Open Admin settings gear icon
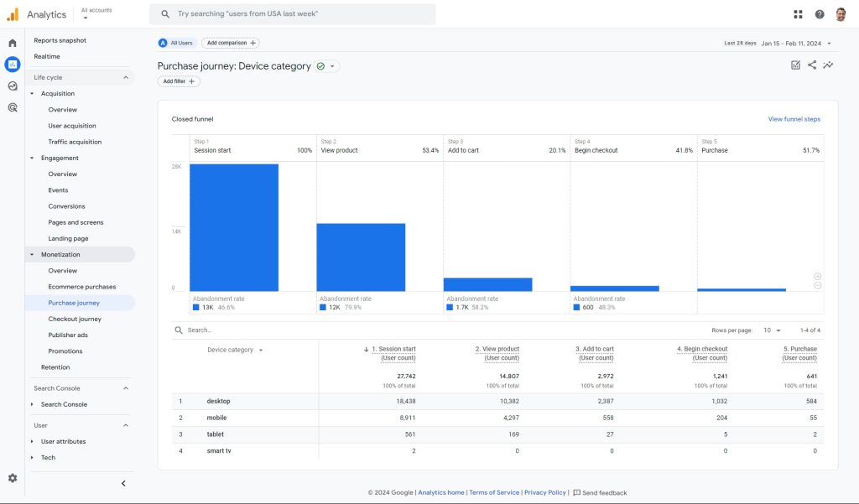 (12, 478)
